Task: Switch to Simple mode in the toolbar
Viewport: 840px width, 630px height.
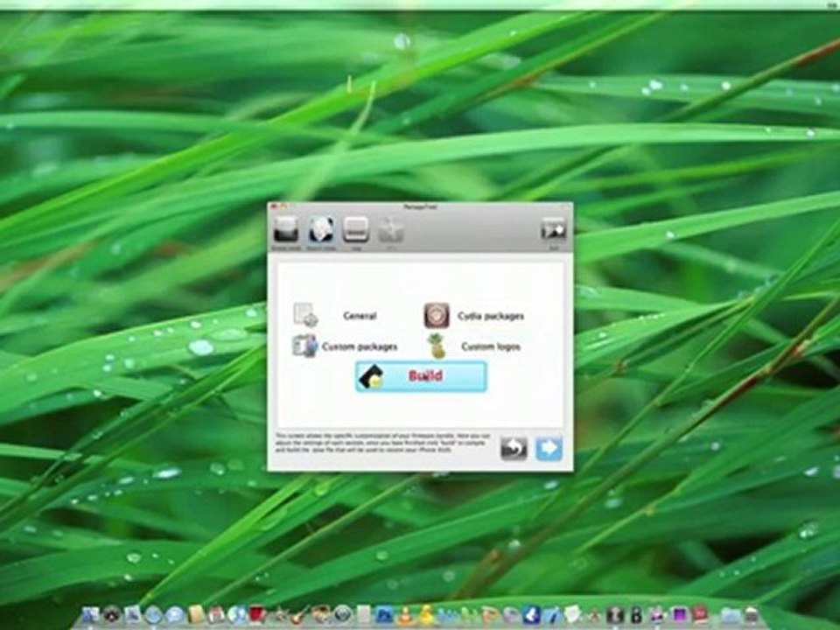Action: point(286,230)
